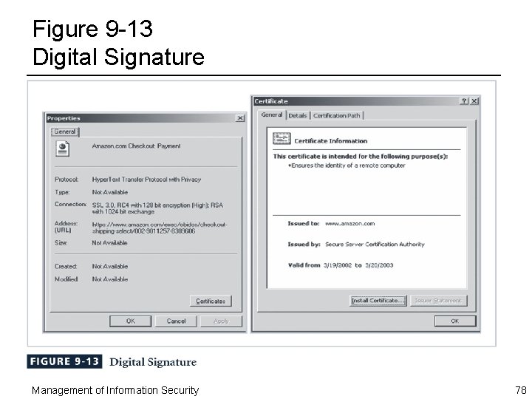Viewport: 532px width, 399px height.
Task: Click the https://www.amazon.com address URL text
Action: point(160,228)
